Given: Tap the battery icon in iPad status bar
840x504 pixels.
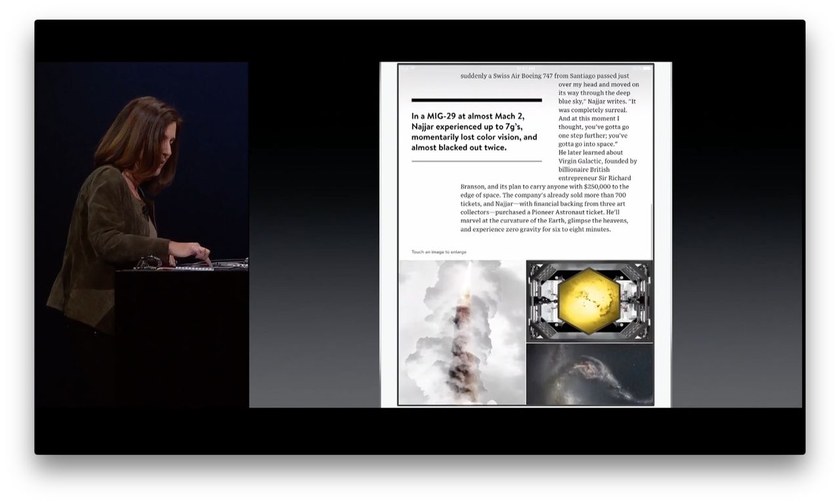Looking at the screenshot, I should [646, 68].
